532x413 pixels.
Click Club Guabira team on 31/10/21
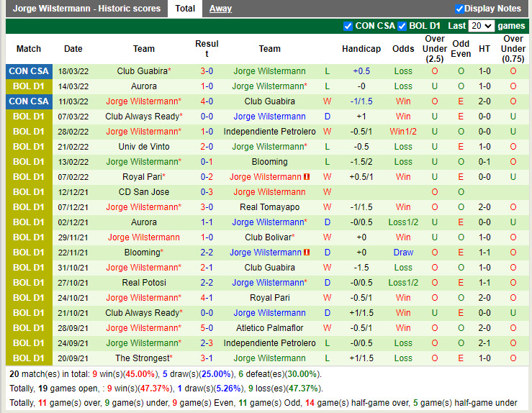coord(269,268)
